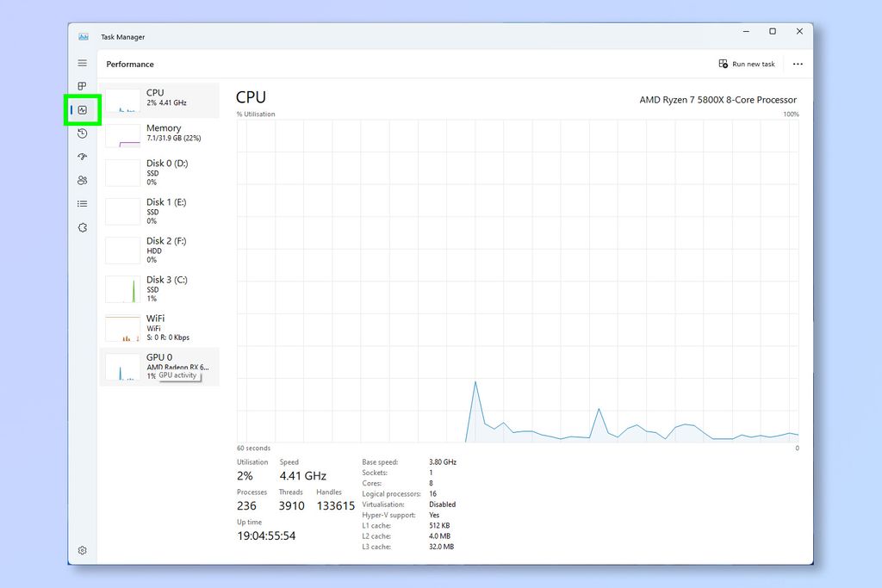The image size is (882, 588).
Task: Select the Performance page icon
Action: pos(82,109)
